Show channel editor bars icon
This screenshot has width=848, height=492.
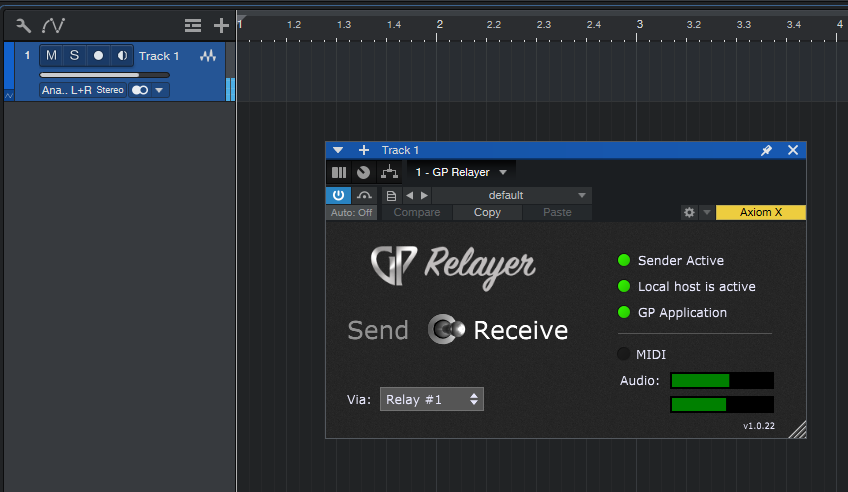click(x=339, y=172)
